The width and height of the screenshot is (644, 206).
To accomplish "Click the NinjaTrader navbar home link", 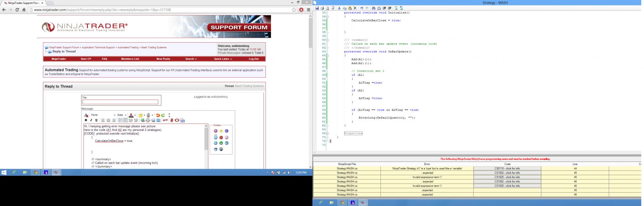I will click(x=59, y=59).
